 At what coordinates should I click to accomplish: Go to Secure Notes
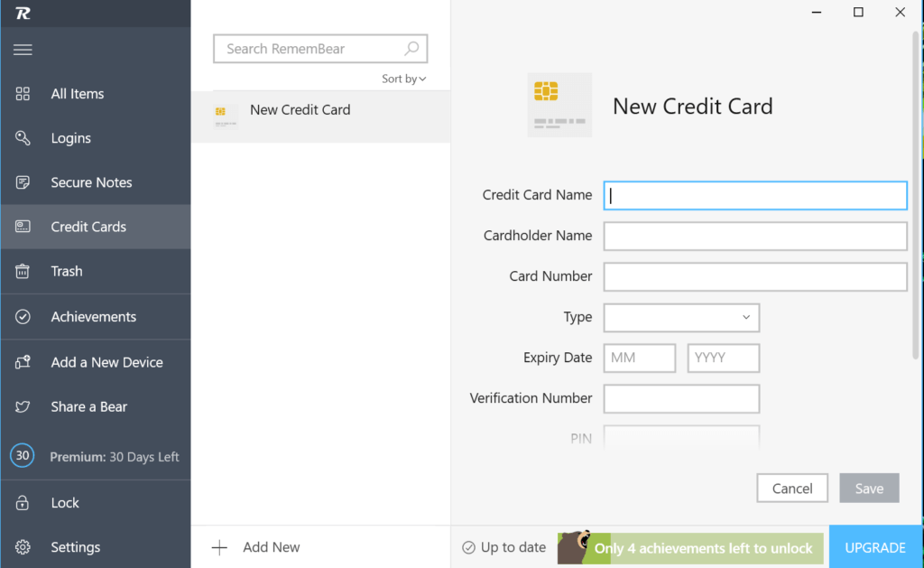coord(96,182)
